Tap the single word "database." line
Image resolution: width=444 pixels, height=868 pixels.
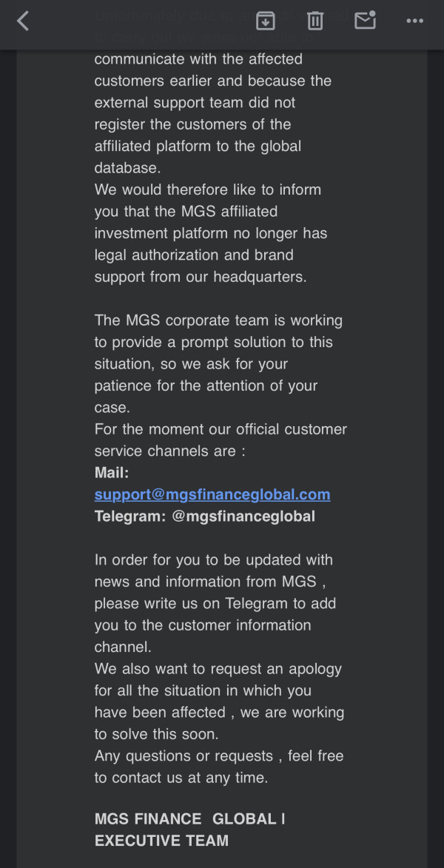click(127, 168)
